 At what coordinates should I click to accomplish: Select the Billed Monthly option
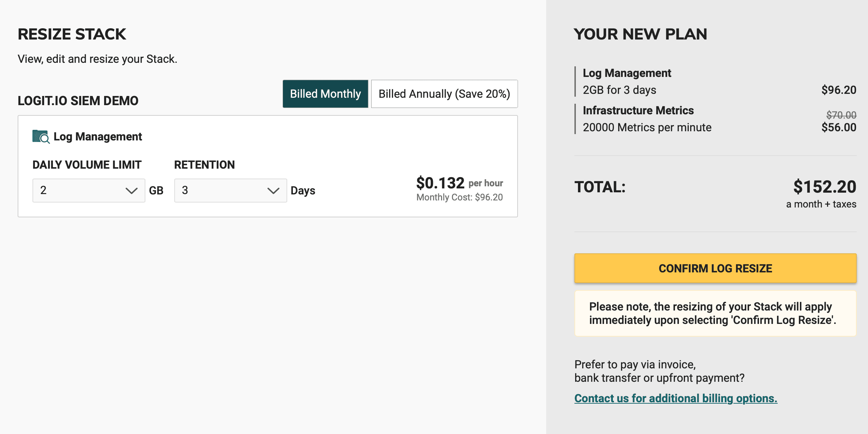pyautogui.click(x=325, y=94)
